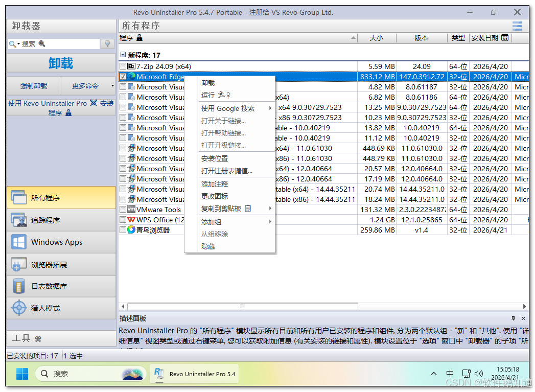Click the 7-Zip program icon
535x392 pixels.
point(131,66)
